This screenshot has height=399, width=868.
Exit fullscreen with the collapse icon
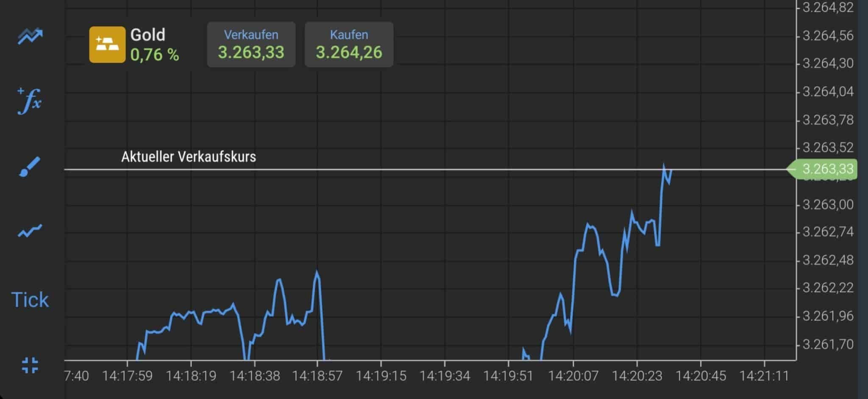(30, 365)
